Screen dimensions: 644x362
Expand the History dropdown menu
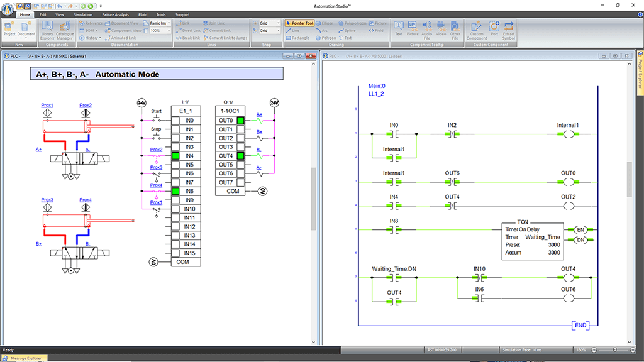click(92, 38)
